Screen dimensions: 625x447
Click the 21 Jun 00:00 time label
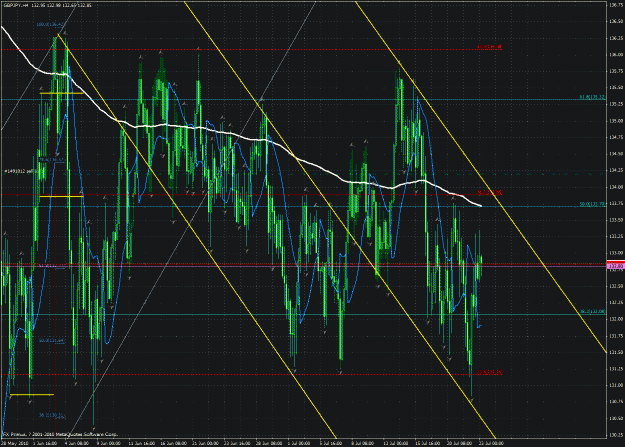pos(206,443)
